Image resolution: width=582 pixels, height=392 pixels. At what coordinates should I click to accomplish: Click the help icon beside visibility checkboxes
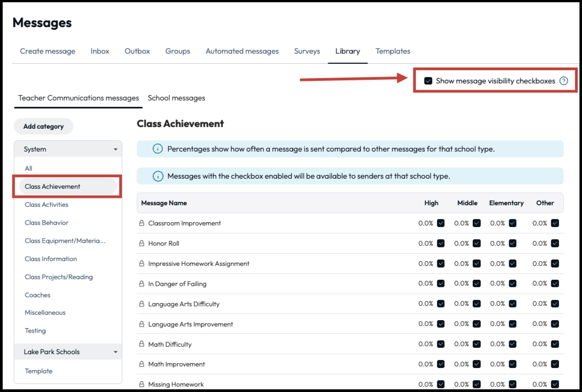click(564, 81)
